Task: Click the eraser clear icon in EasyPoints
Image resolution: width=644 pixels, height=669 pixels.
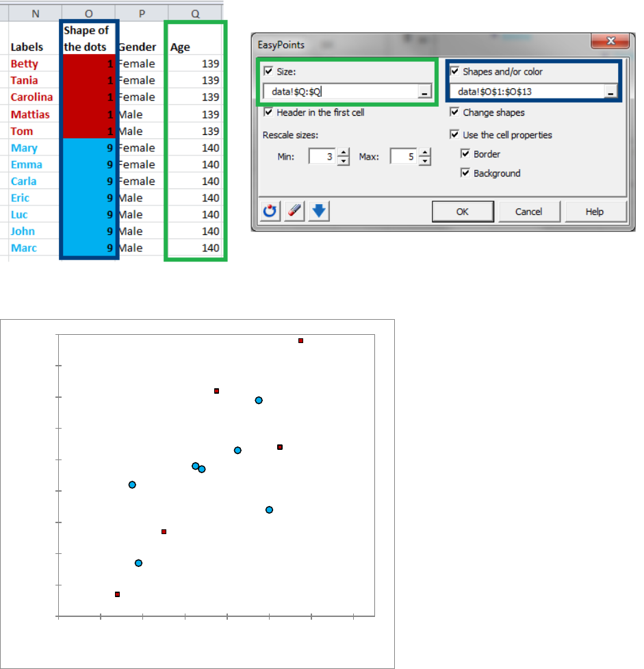Action: [x=294, y=211]
